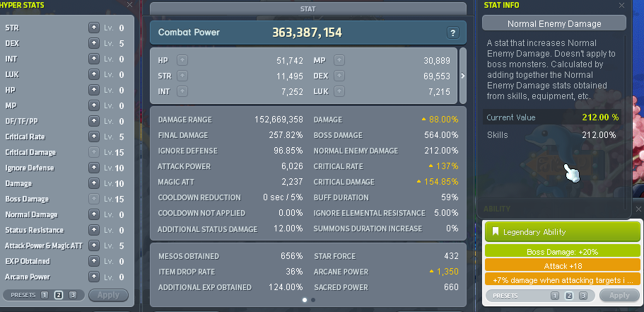Close the Hyper Stats window
Image resolution: width=644 pixels, height=312 pixels.
pyautogui.click(x=129, y=5)
